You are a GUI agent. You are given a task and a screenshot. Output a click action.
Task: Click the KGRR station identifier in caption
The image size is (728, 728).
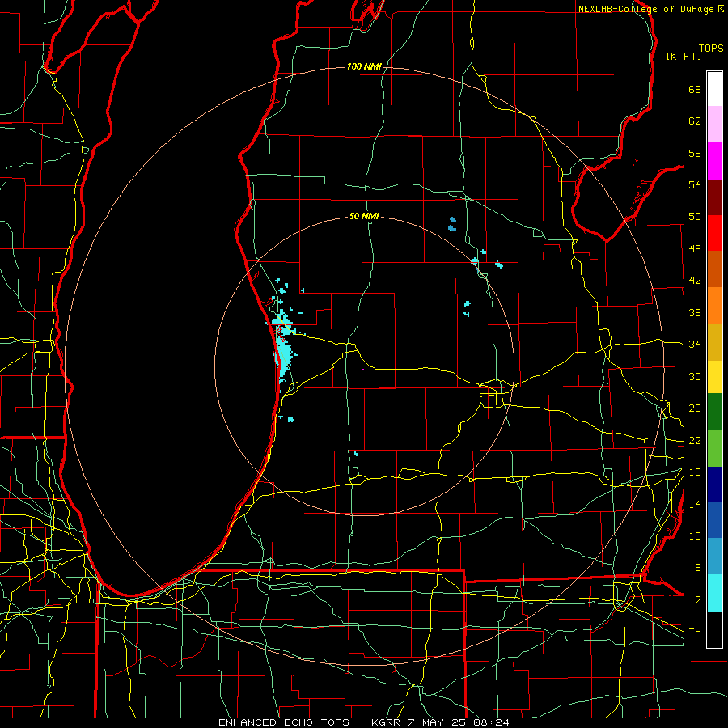[385, 722]
